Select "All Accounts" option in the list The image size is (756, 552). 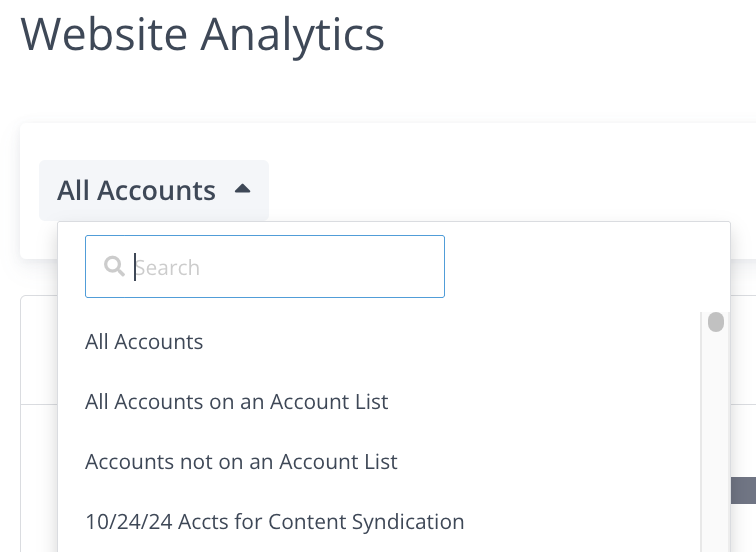144,342
